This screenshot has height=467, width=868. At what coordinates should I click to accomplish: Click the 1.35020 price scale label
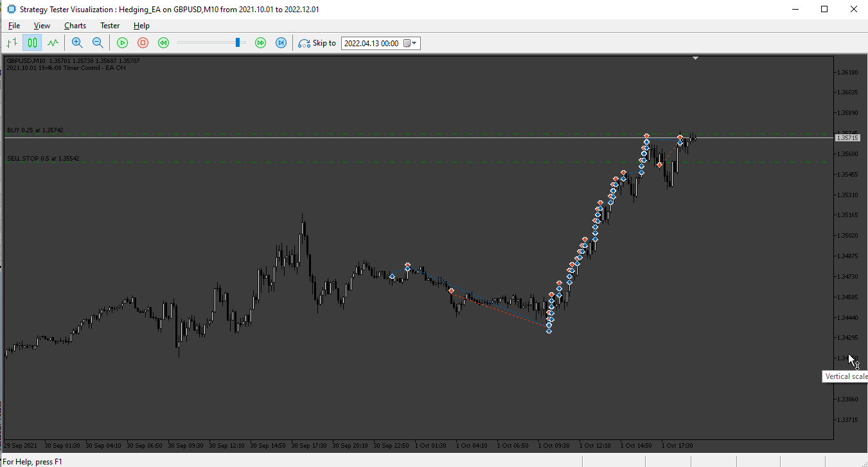(x=849, y=236)
